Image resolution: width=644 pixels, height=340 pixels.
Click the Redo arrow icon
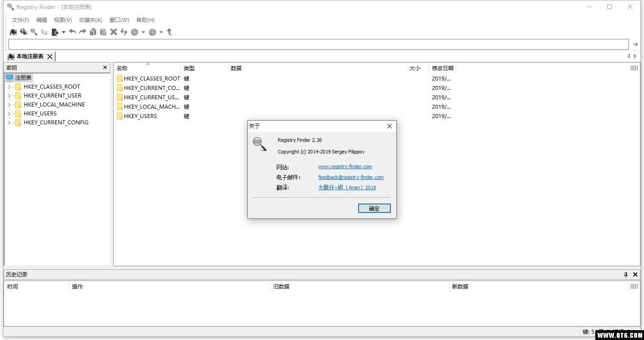coord(83,32)
